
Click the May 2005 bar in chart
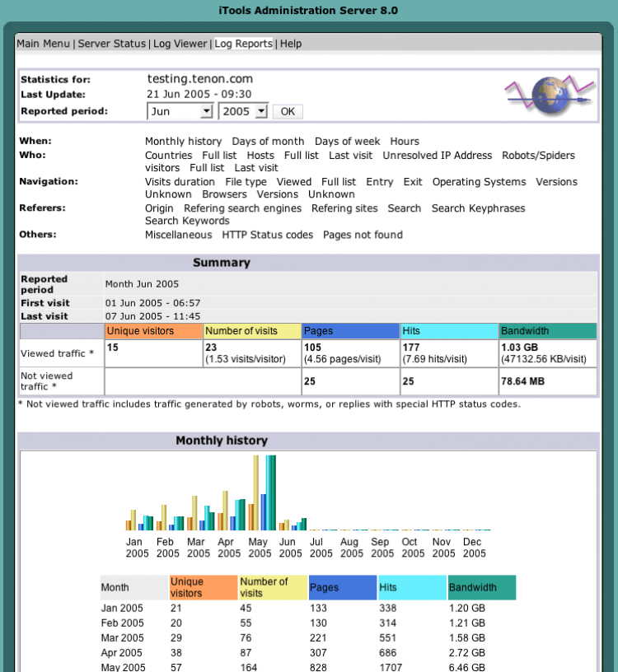pos(262,492)
